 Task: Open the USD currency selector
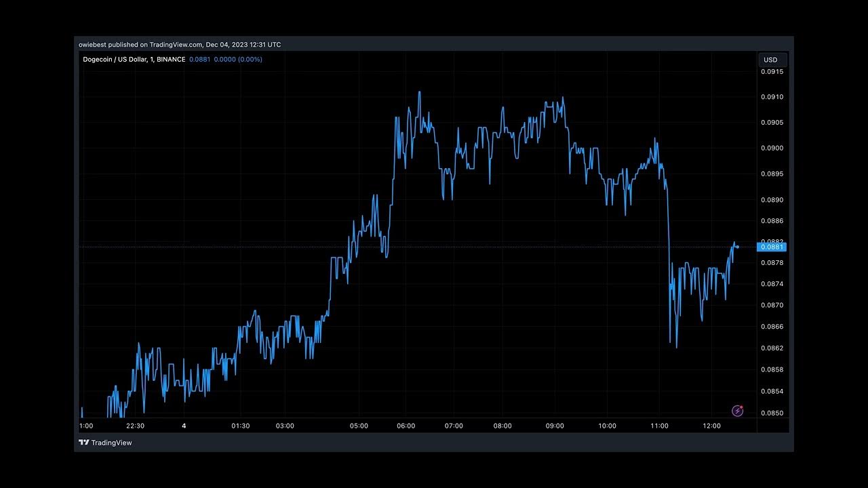[x=771, y=60]
